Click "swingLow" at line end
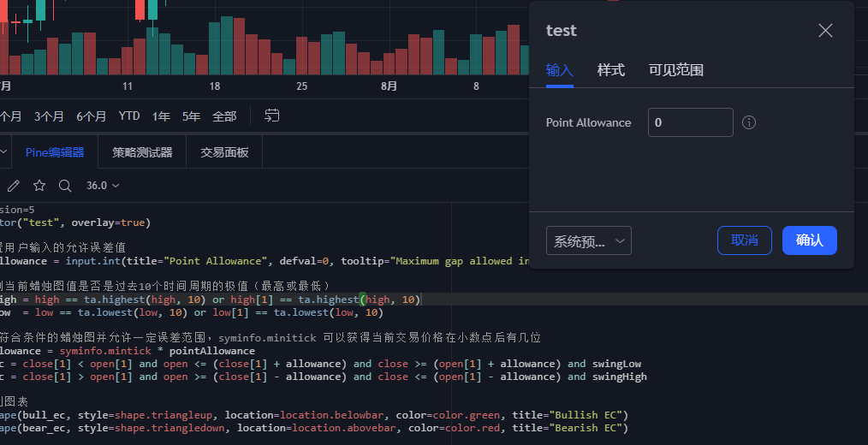 point(616,364)
